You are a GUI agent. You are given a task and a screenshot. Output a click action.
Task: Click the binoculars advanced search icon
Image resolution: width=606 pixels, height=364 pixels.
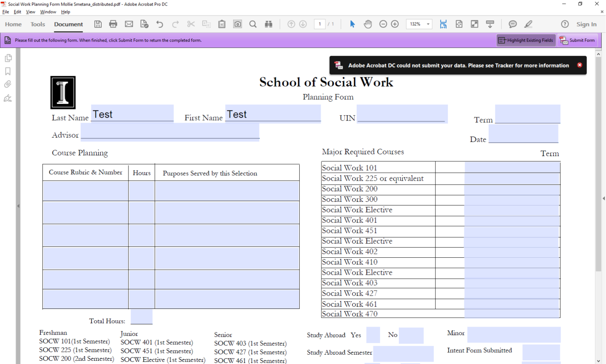click(x=269, y=24)
